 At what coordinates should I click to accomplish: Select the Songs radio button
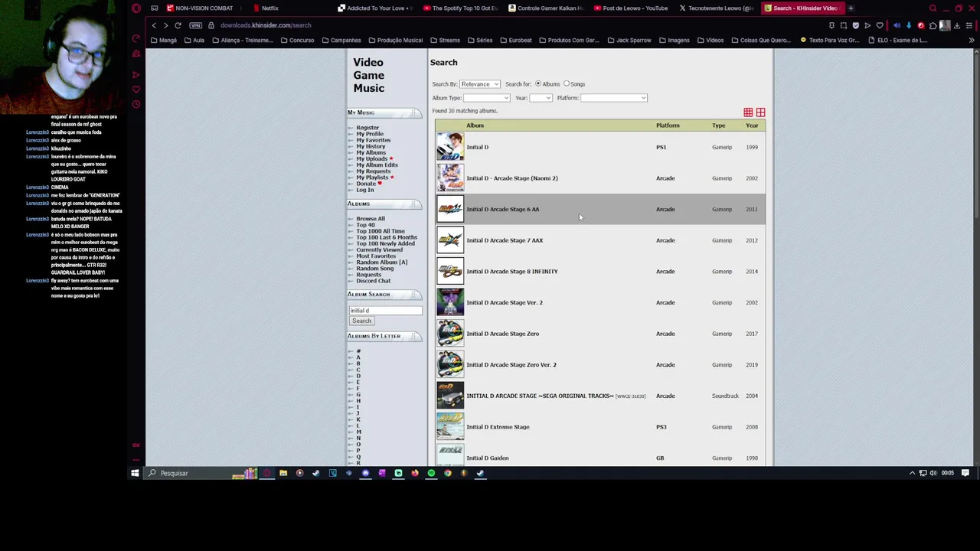pos(567,83)
